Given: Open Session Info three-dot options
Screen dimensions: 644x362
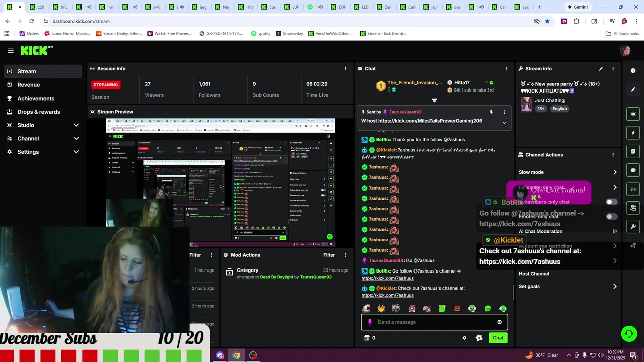Looking at the screenshot, I should (x=345, y=68).
